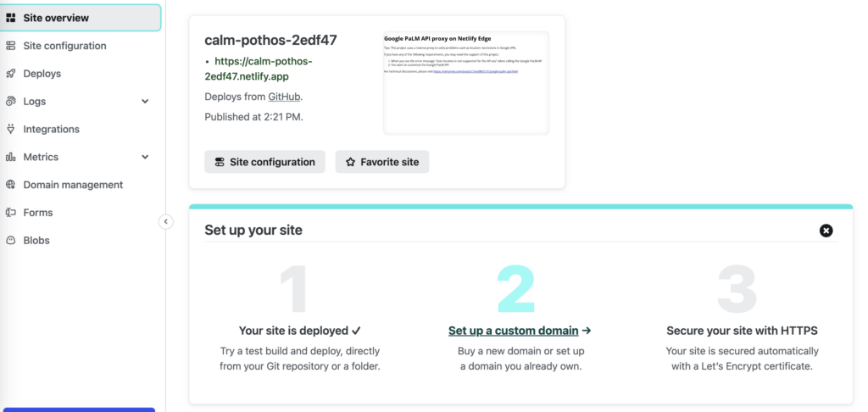Click the Site overview grid icon
This screenshot has width=868, height=412.
point(10,18)
